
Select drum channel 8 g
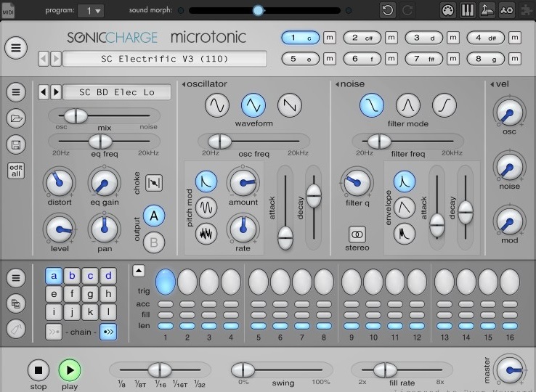(x=486, y=59)
